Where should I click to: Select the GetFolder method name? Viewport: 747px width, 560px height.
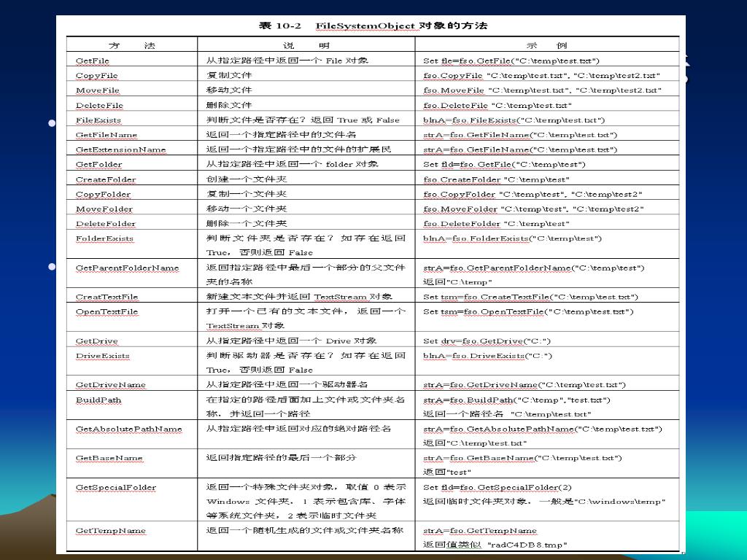(98, 164)
